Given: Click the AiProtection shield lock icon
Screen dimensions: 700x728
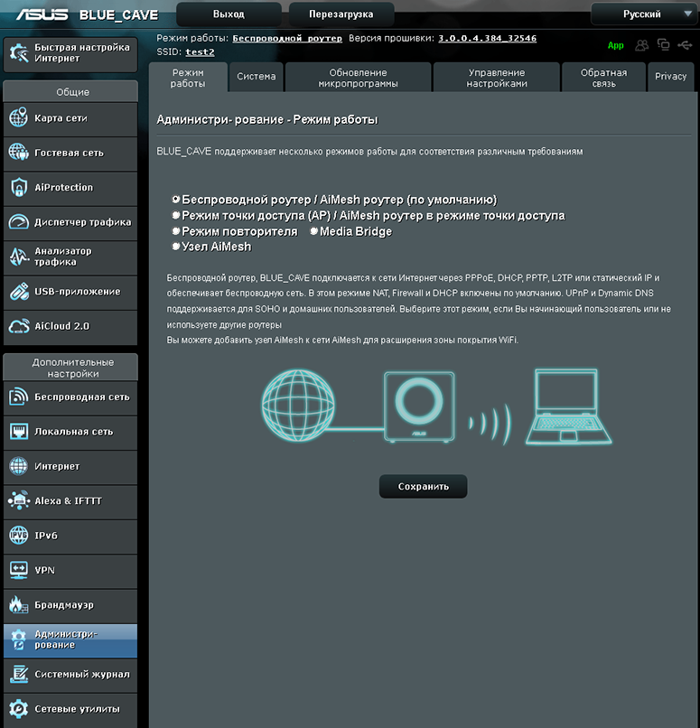Looking at the screenshot, I should click(x=19, y=187).
